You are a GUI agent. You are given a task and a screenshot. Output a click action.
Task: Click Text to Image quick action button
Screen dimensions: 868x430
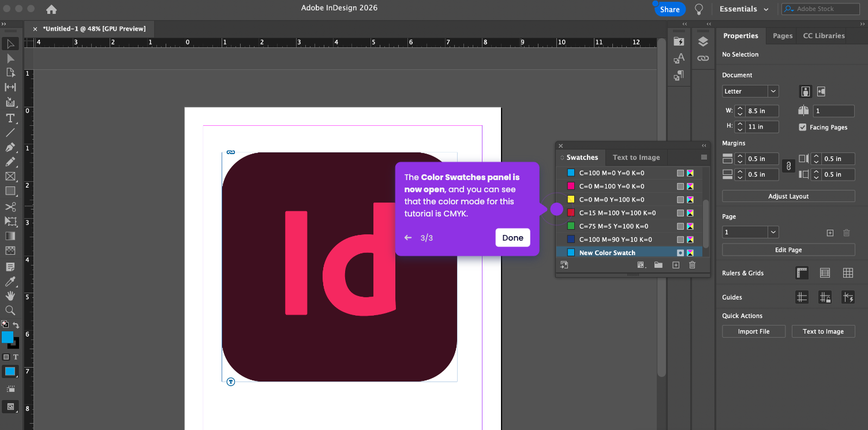click(823, 331)
